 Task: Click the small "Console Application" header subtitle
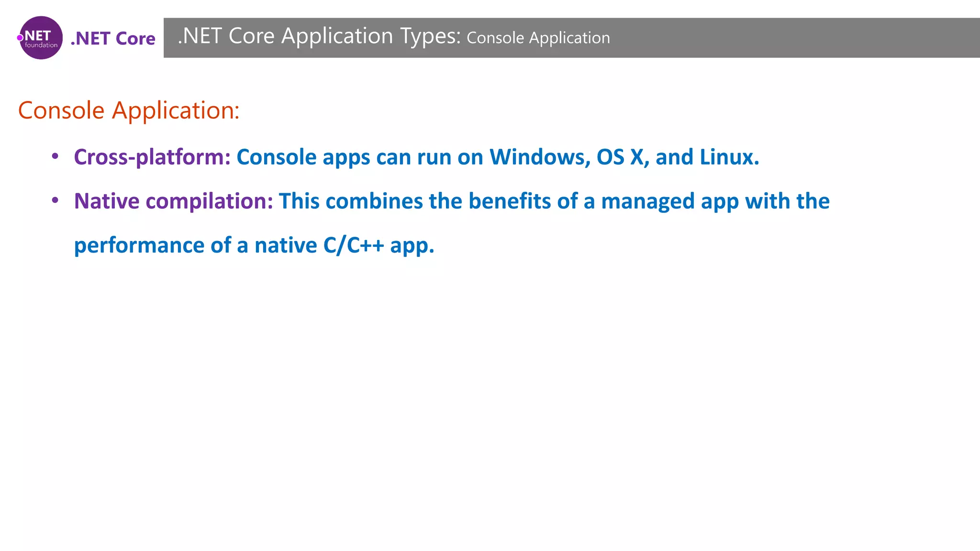(x=538, y=38)
